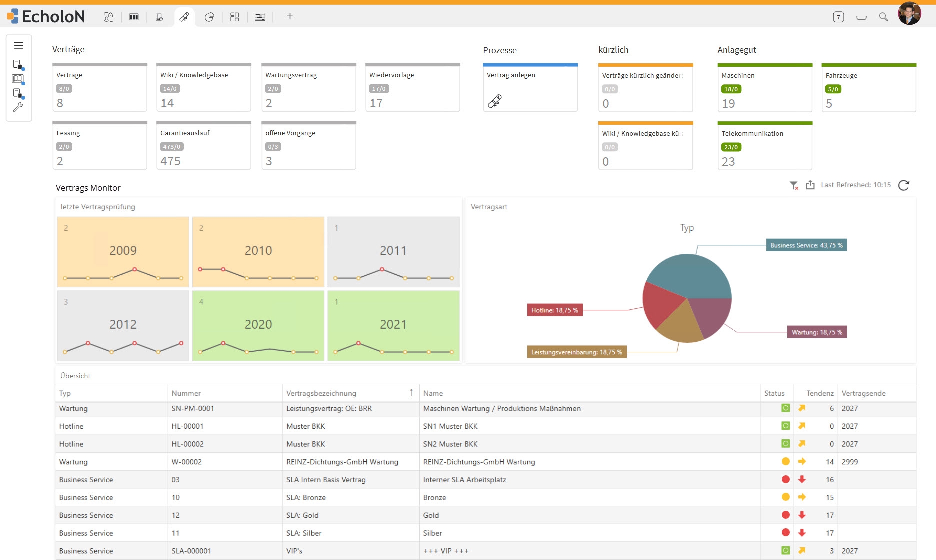Image resolution: width=936 pixels, height=560 pixels.
Task: Select the 2020 contract check tile
Action: click(x=258, y=326)
